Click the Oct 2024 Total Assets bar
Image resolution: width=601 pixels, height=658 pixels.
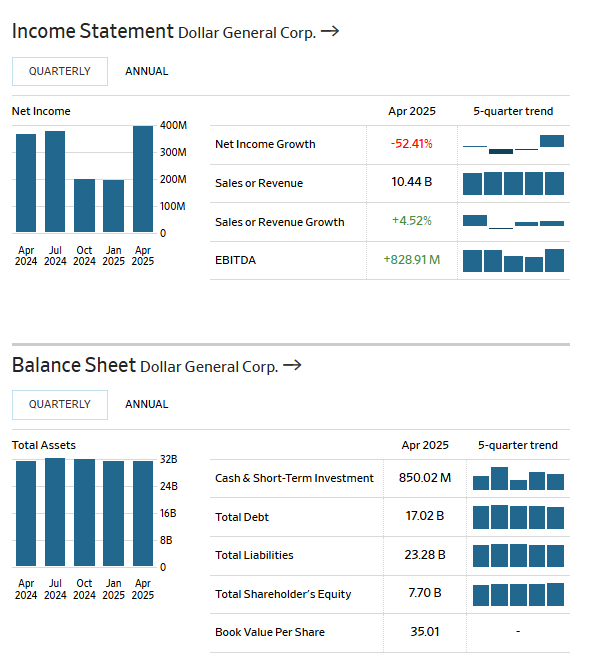pyautogui.click(x=84, y=513)
